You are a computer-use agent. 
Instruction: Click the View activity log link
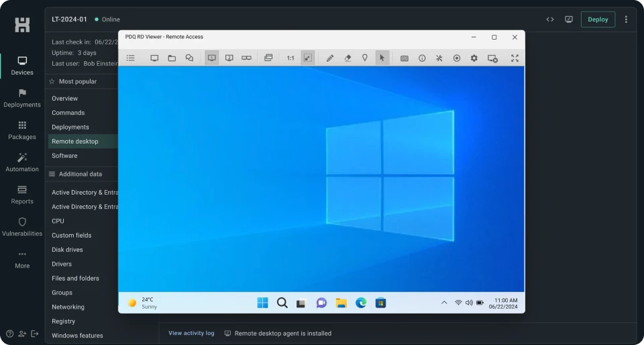[x=191, y=333]
